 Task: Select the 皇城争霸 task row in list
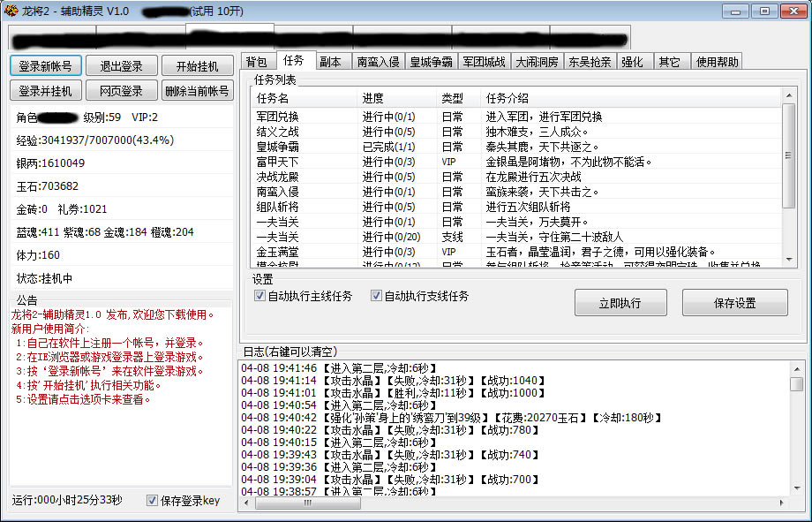coord(516,147)
